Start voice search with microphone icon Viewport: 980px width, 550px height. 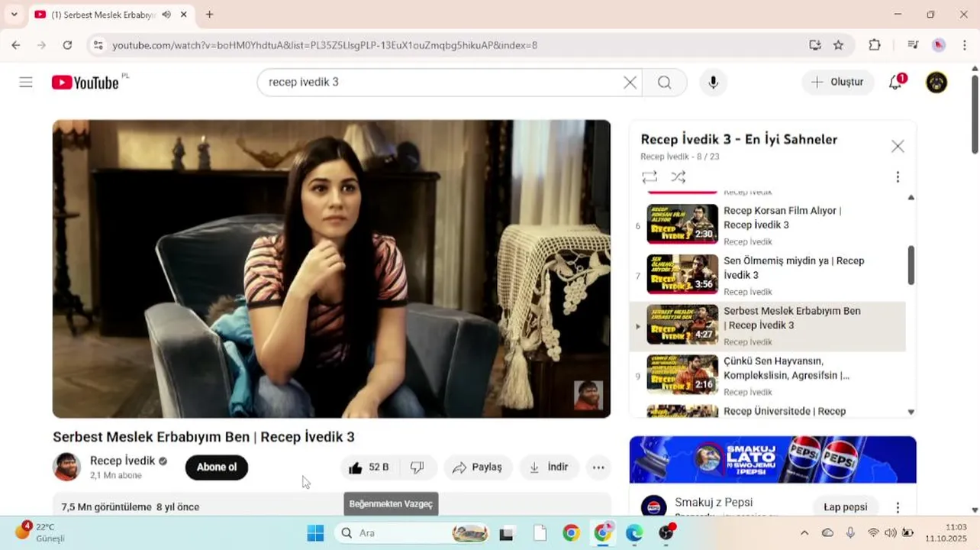[x=714, y=82]
